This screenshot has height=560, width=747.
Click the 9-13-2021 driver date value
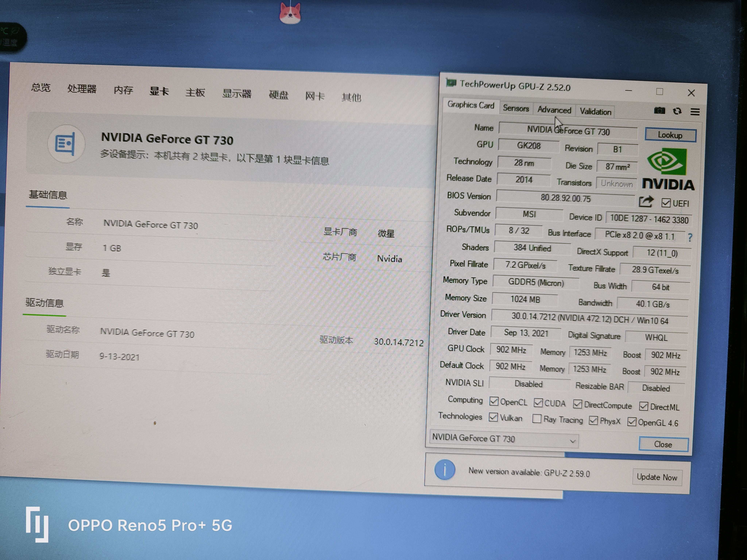click(120, 357)
